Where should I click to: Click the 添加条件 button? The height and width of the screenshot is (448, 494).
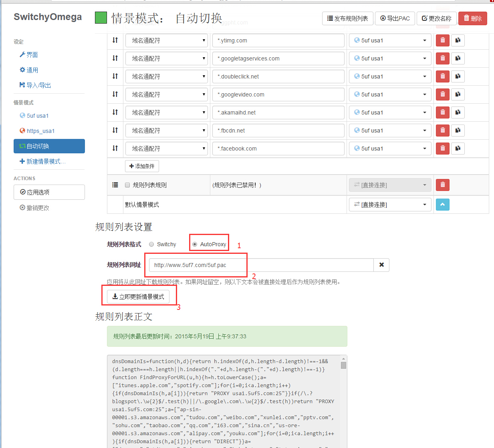[142, 166]
